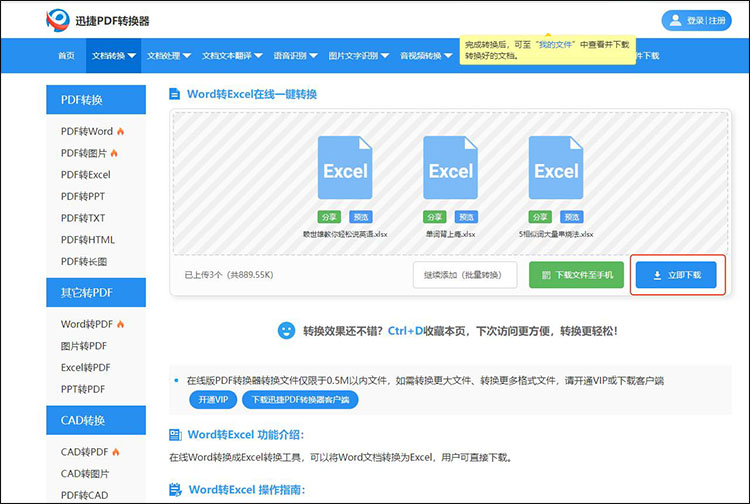Click 继续添加（批量转换）button

click(465, 275)
